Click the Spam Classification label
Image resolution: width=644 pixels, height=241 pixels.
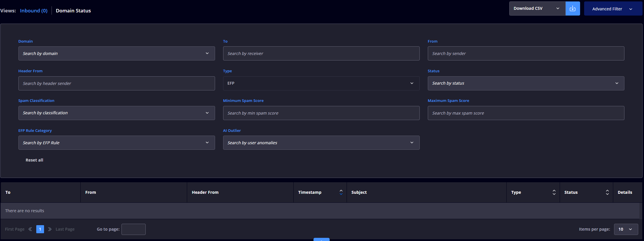(x=36, y=100)
